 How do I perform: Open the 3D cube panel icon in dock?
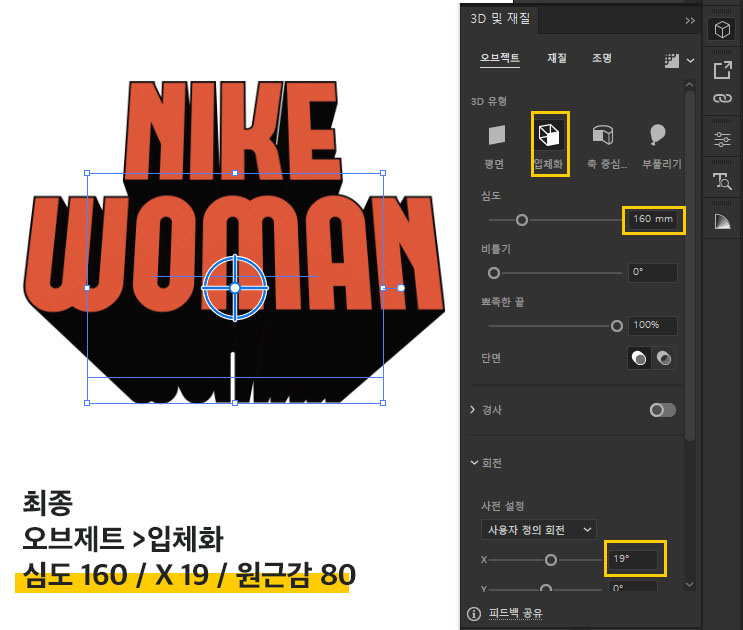722,30
